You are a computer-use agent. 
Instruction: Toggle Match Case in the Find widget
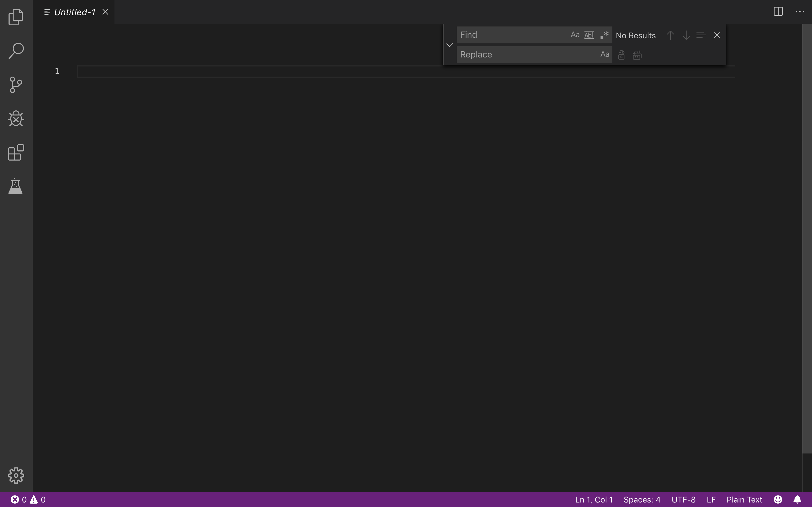575,35
